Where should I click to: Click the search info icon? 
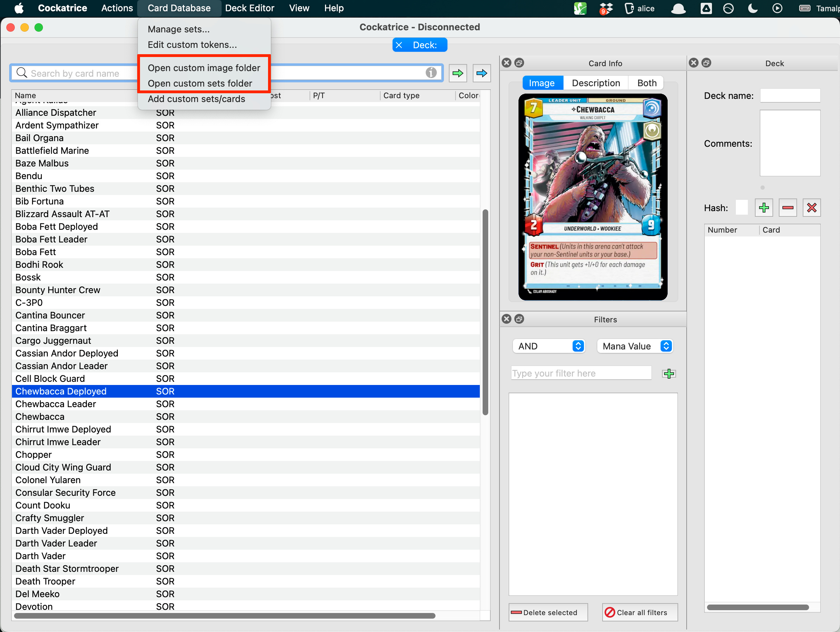[431, 72]
